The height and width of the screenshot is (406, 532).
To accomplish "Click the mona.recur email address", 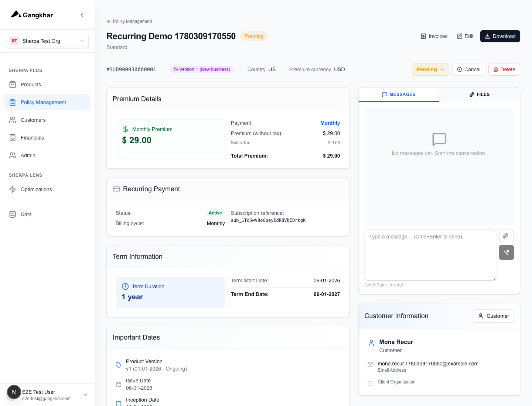I will 428,364.
